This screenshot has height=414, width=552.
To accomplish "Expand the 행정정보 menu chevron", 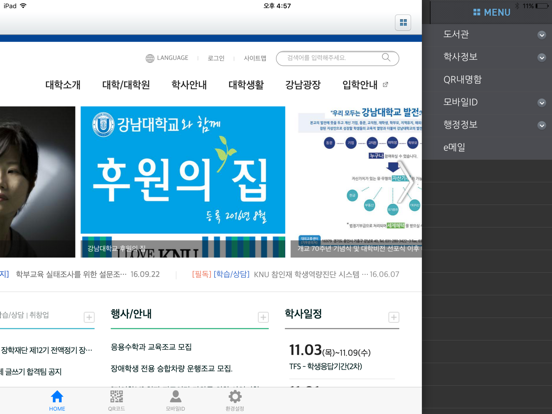I will tap(541, 125).
